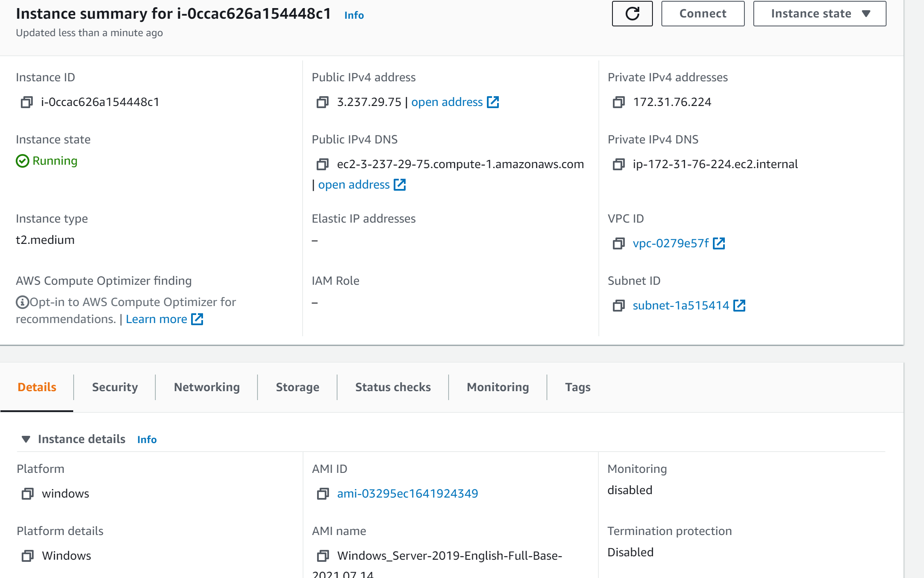The height and width of the screenshot is (578, 924).
Task: Click external link icon next to vpc-0279e57f
Action: tap(719, 243)
